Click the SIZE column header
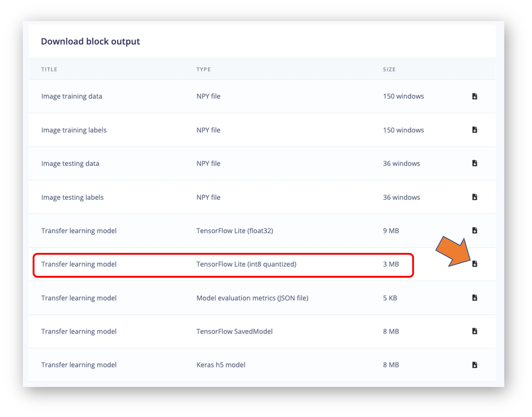The width and height of the screenshot is (532, 417). click(389, 69)
